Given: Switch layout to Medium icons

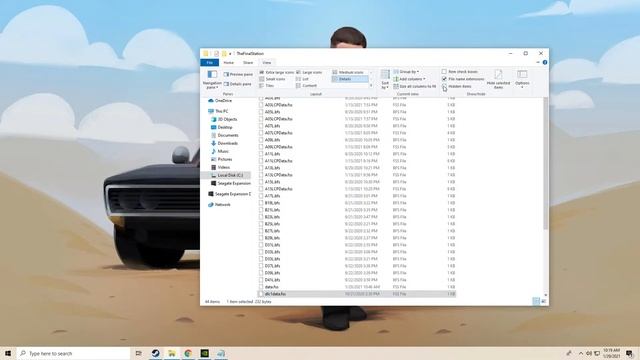Looking at the screenshot, I should pos(348,72).
